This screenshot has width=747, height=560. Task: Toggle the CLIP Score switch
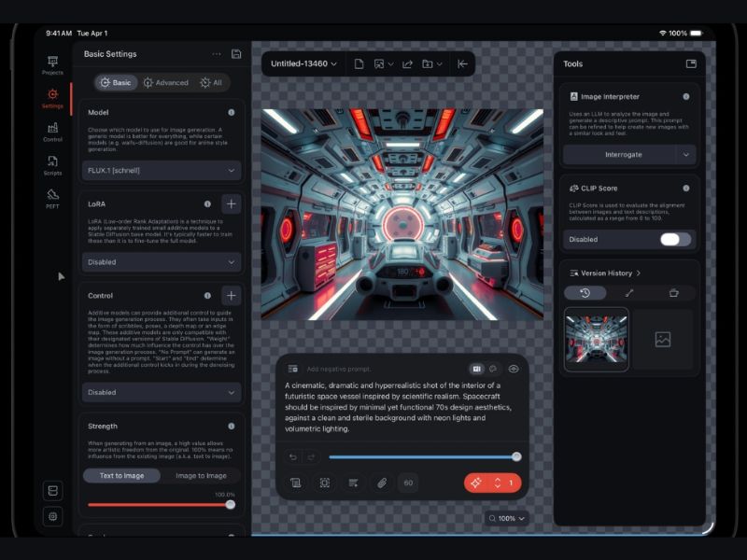coord(675,239)
